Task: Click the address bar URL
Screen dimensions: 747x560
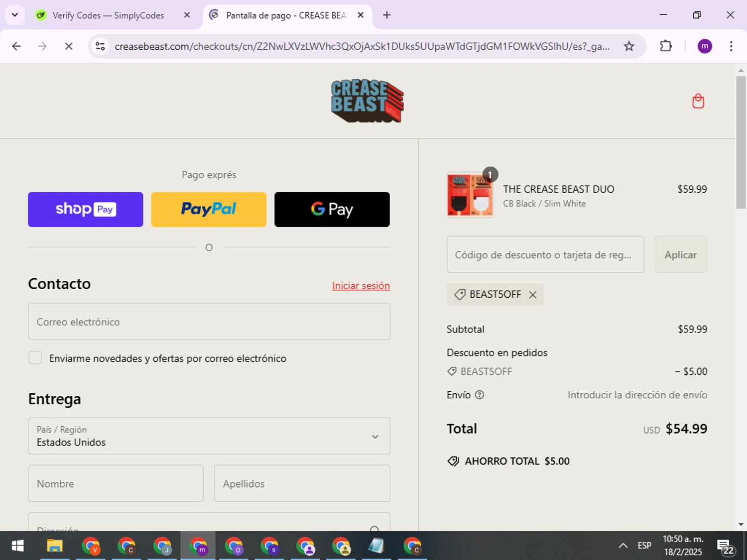Action: pos(362,46)
